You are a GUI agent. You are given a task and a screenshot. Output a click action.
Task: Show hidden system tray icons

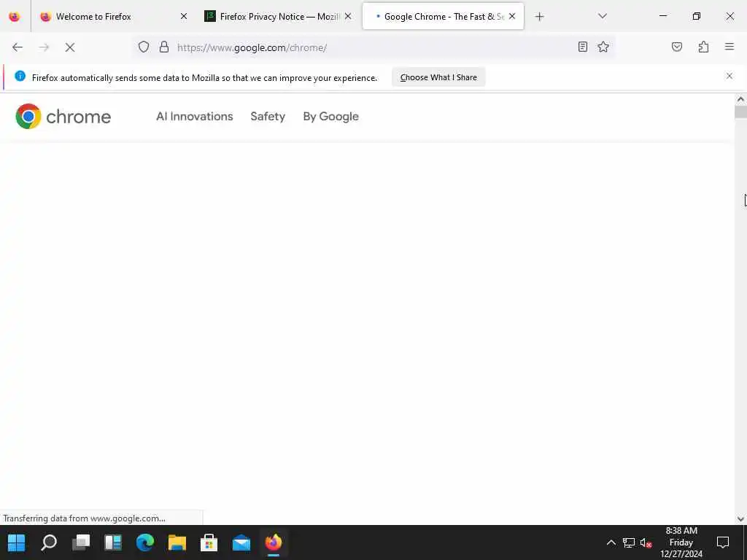click(611, 542)
